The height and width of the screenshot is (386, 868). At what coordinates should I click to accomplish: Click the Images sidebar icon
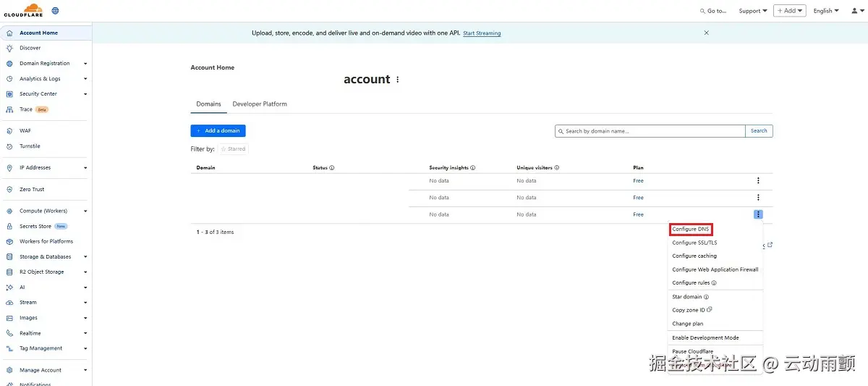[x=9, y=317]
